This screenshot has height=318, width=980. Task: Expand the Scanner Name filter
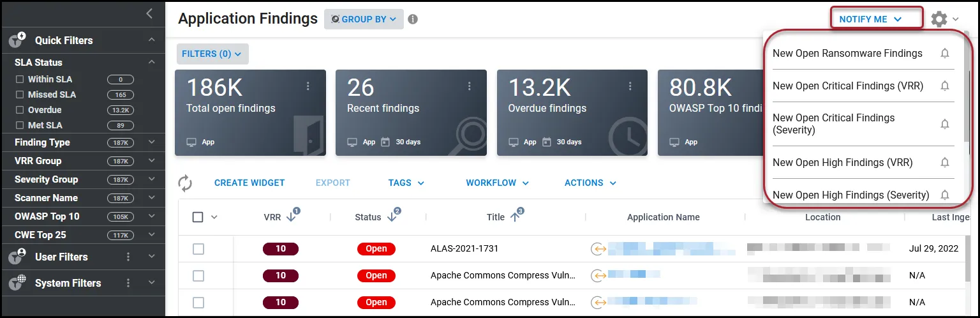pyautogui.click(x=151, y=198)
